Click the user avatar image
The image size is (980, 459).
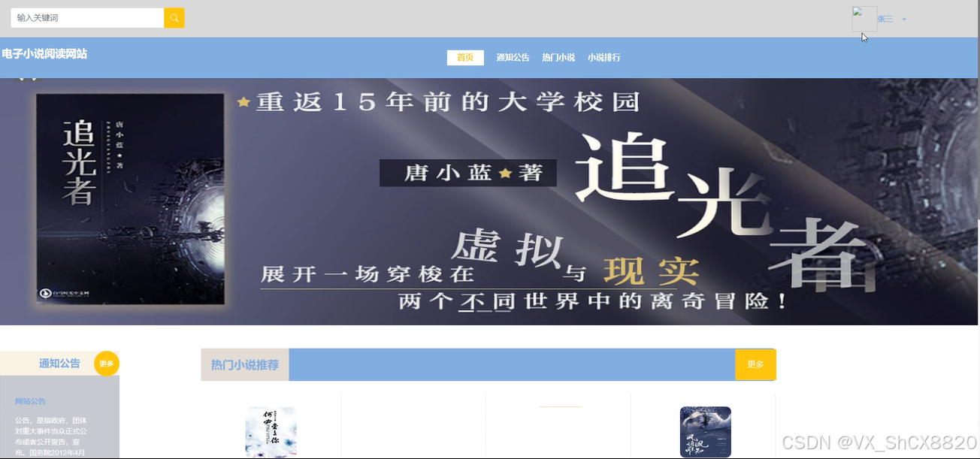click(x=864, y=19)
